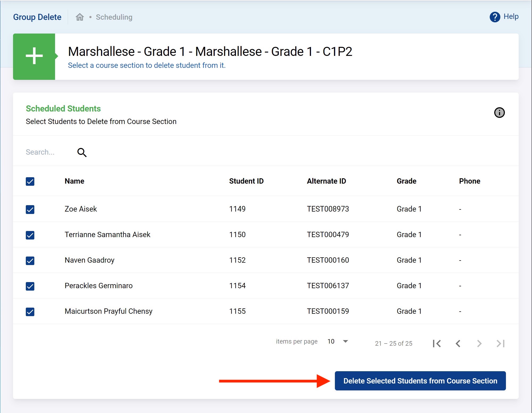Screen dimensions: 532x413
Task: Go to first page of students
Action: click(x=437, y=344)
